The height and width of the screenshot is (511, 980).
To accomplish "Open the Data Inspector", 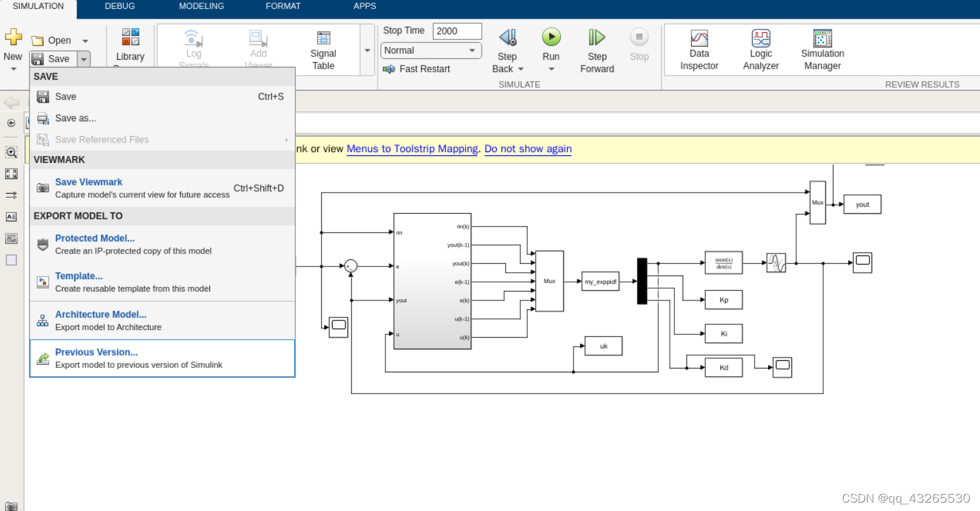I will 699,50.
